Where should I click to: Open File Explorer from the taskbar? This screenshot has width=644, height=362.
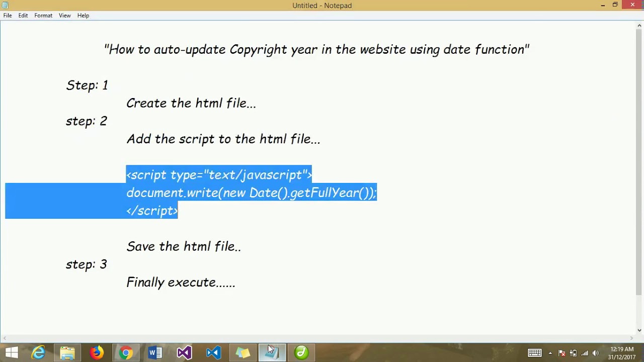pyautogui.click(x=67, y=353)
